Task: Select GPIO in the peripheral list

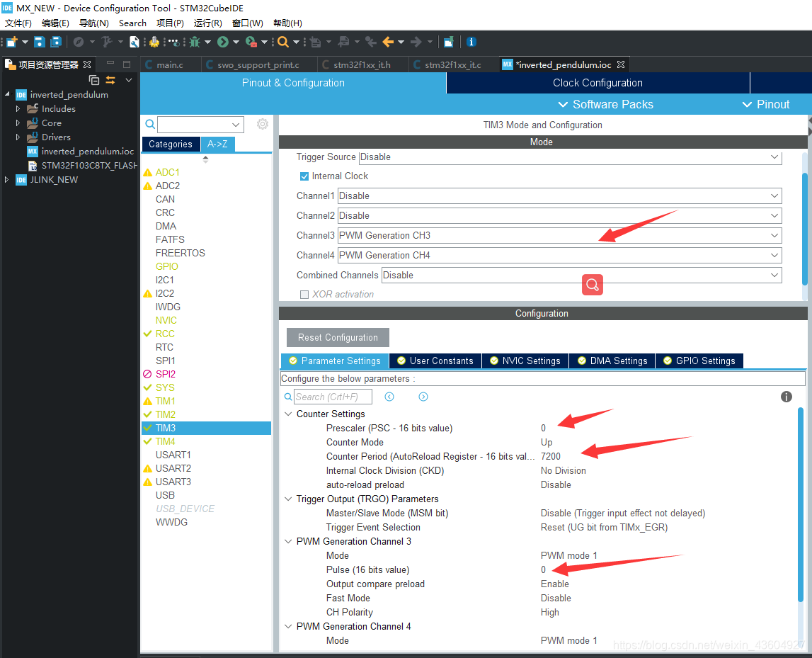Action: (x=167, y=266)
